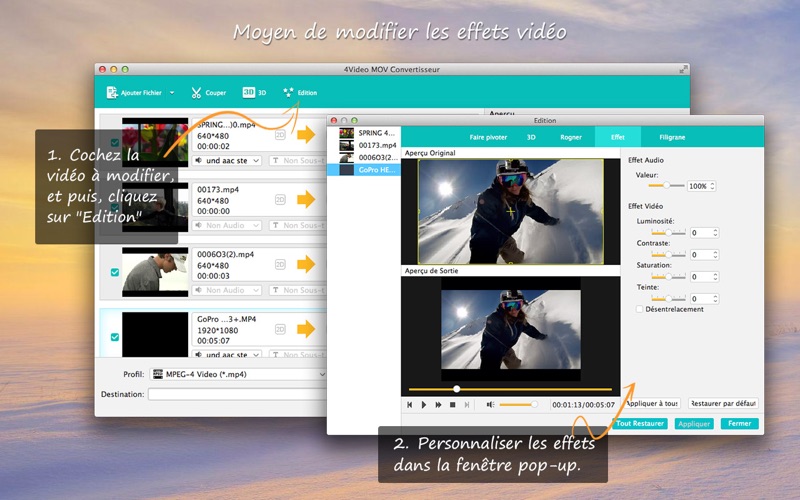Stop the preview playback
Image resolution: width=800 pixels, height=500 pixels.
click(453, 405)
